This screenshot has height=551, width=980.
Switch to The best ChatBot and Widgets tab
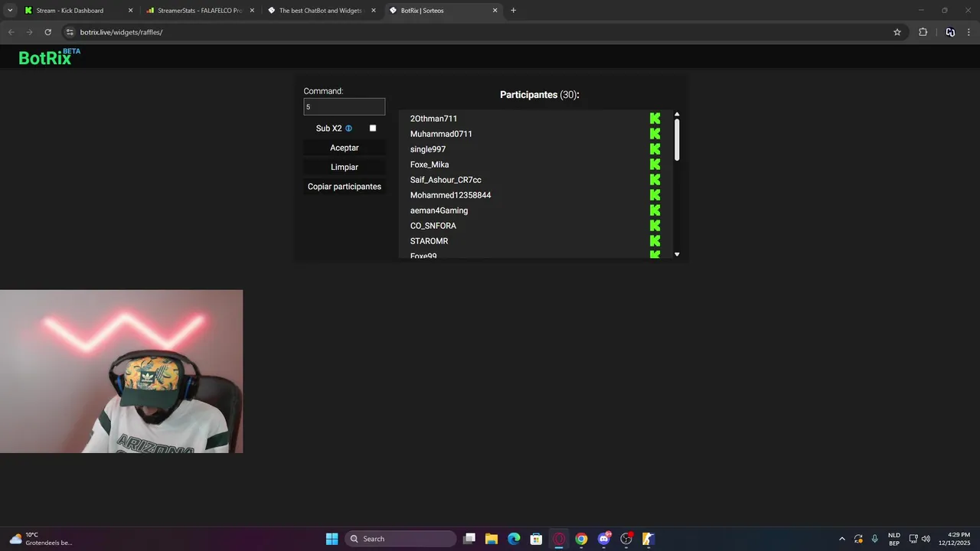click(320, 11)
